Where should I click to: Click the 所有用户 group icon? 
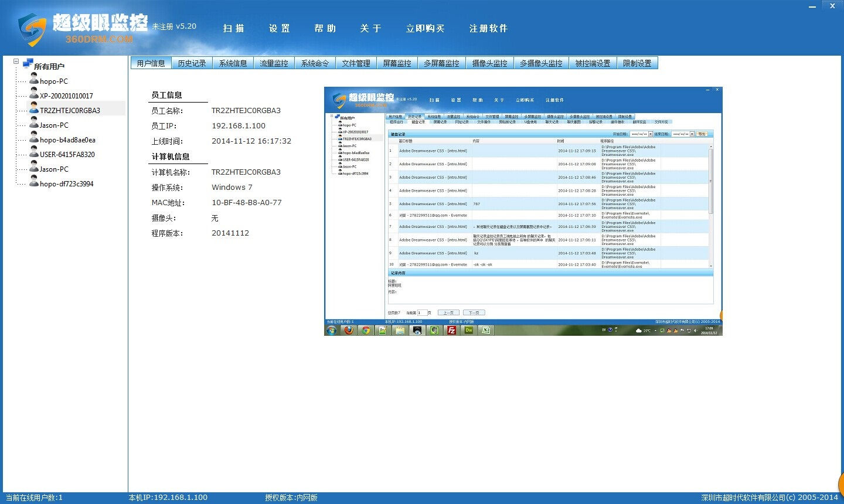coord(28,64)
